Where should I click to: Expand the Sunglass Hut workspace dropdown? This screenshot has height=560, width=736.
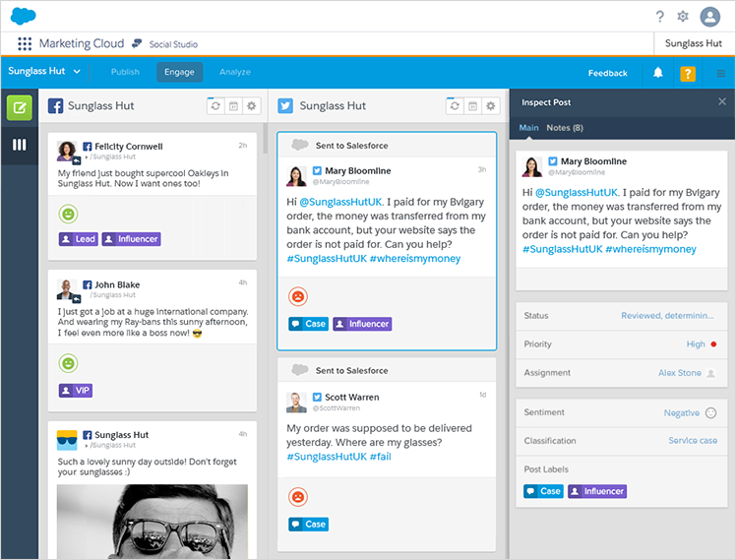point(44,71)
